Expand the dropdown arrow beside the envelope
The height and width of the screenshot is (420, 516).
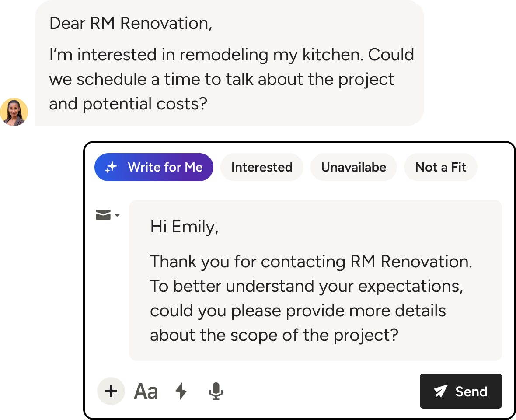tap(117, 215)
